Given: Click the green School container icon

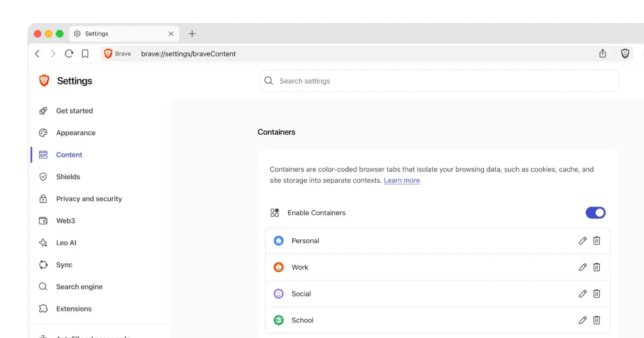Looking at the screenshot, I should tap(279, 320).
